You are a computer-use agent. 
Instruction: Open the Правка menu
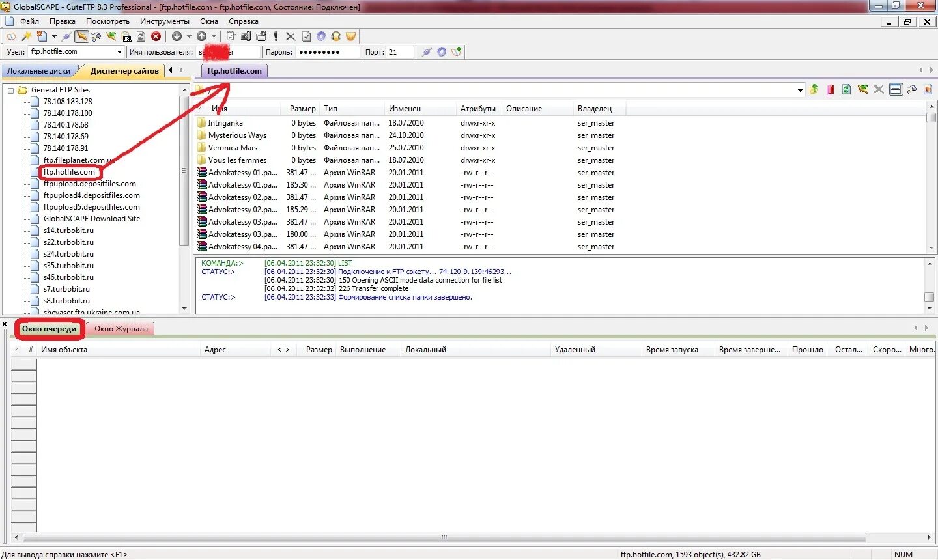(x=62, y=21)
